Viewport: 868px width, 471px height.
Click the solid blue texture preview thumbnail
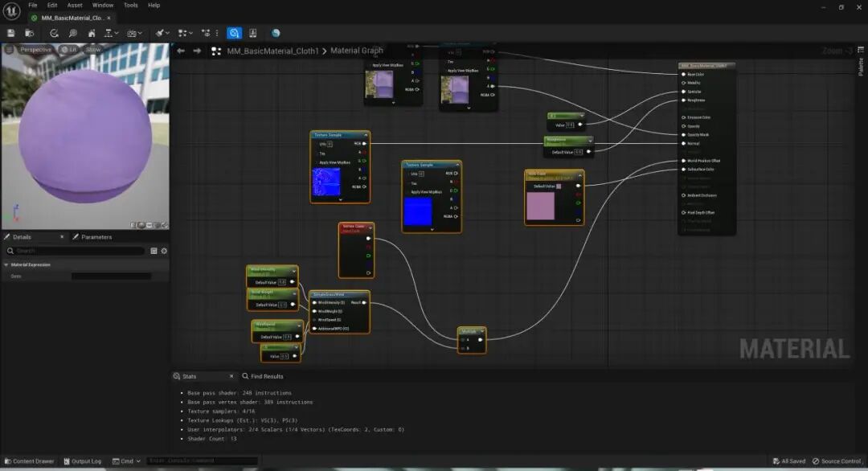(418, 211)
